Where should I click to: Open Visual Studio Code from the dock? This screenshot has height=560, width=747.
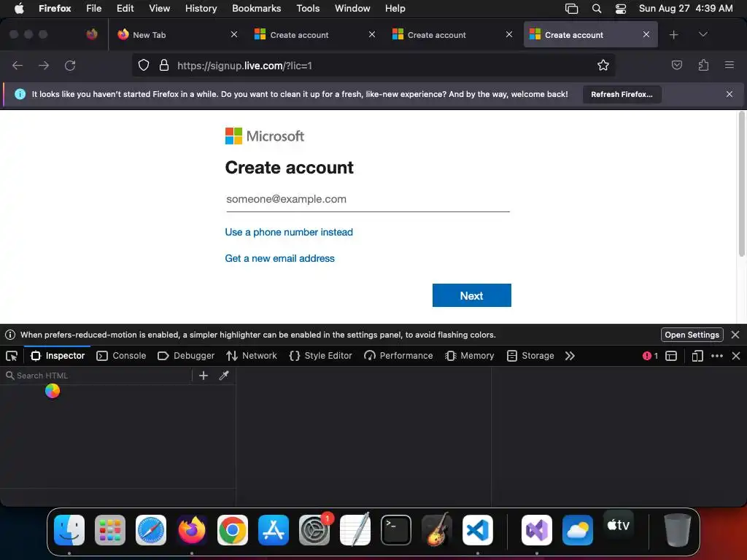[x=477, y=529]
